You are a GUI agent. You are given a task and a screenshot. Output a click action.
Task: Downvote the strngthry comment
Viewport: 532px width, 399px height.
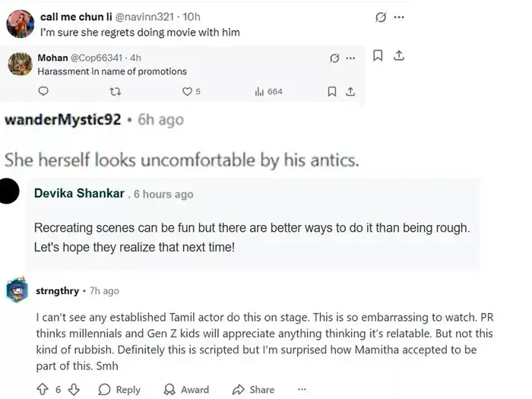pos(74,389)
